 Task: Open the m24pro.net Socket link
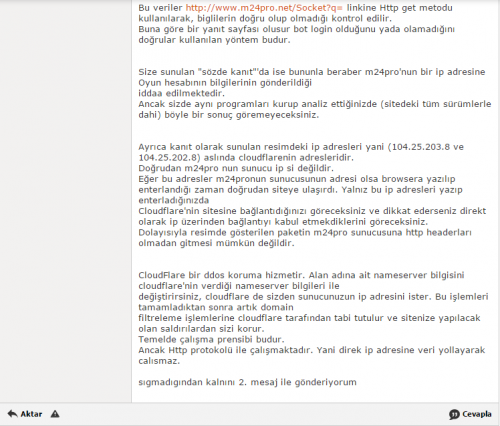pyautogui.click(x=264, y=8)
